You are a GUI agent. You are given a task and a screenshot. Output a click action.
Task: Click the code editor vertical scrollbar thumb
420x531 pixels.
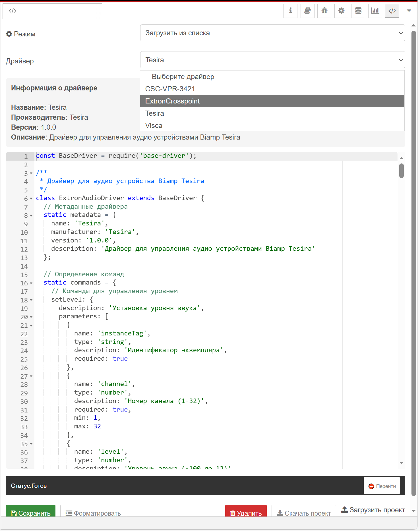pyautogui.click(x=402, y=171)
